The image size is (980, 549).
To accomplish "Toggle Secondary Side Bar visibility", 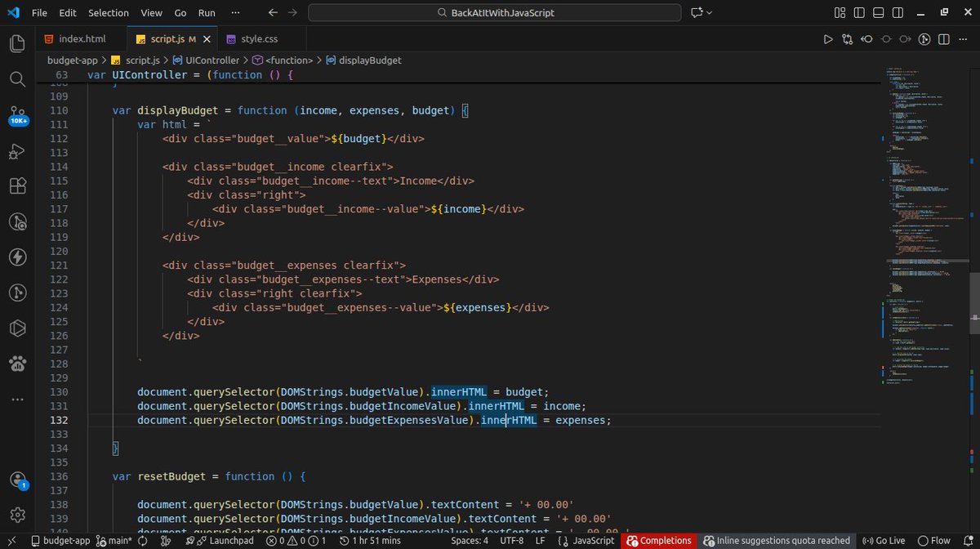I will 898,13.
